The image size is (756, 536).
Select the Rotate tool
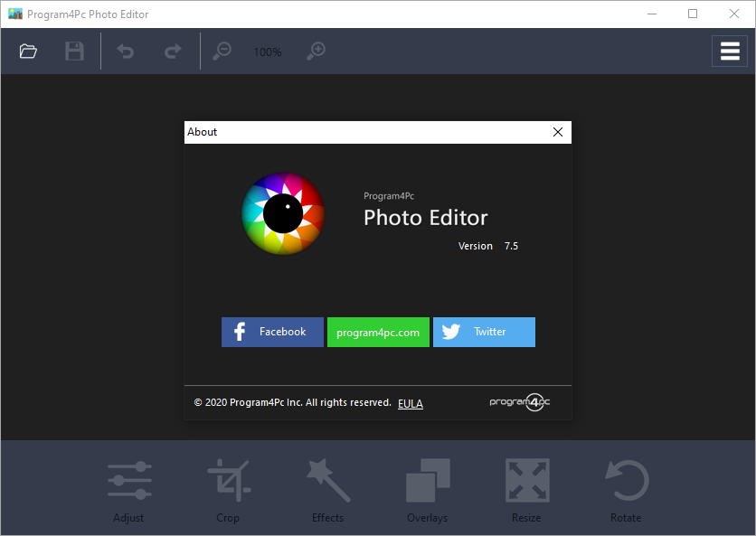point(627,492)
